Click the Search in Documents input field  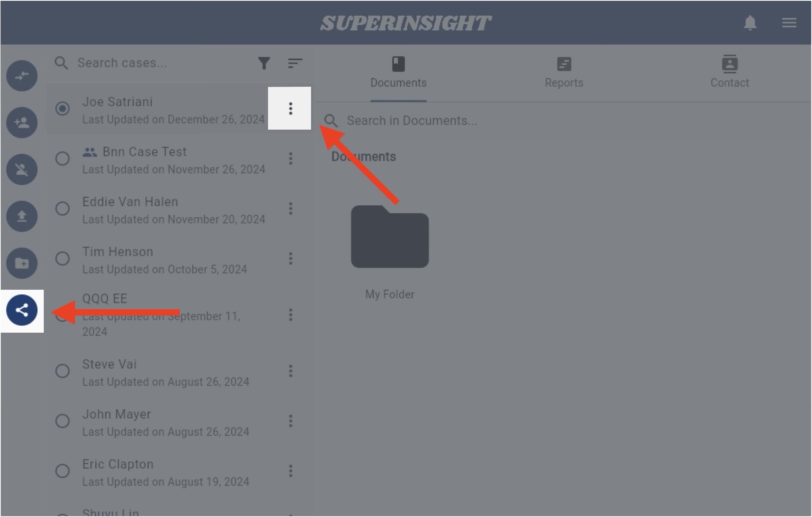click(x=411, y=121)
